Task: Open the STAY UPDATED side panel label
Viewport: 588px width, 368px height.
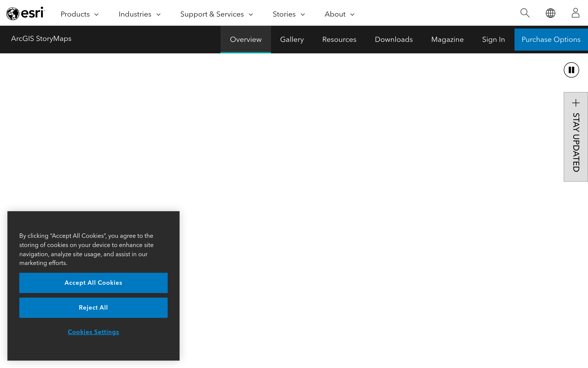Action: [x=576, y=142]
